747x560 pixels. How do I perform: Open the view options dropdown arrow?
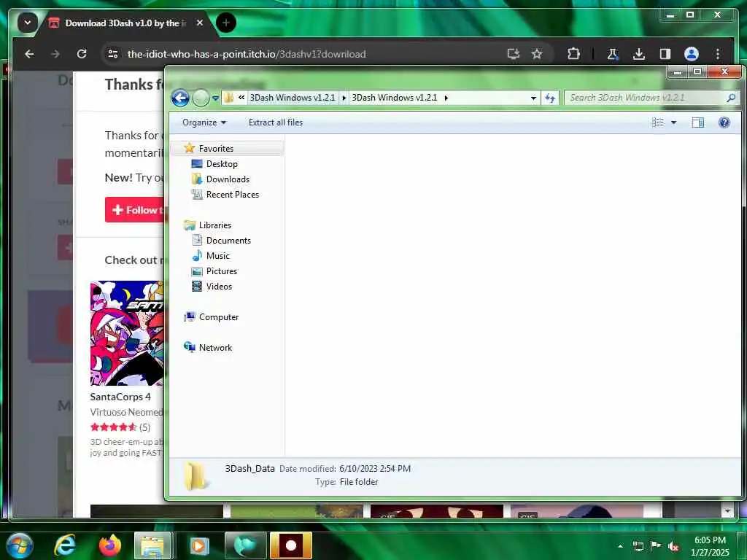tap(673, 122)
